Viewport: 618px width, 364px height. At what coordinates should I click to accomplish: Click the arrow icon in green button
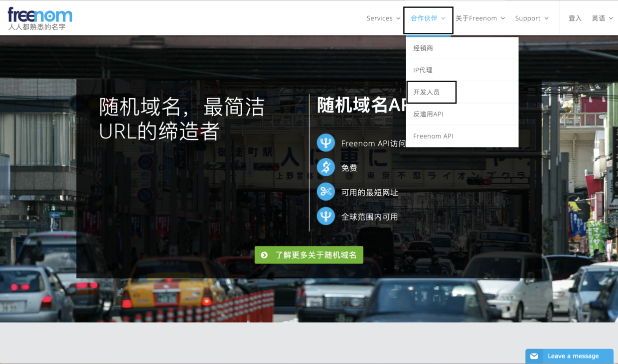[265, 255]
